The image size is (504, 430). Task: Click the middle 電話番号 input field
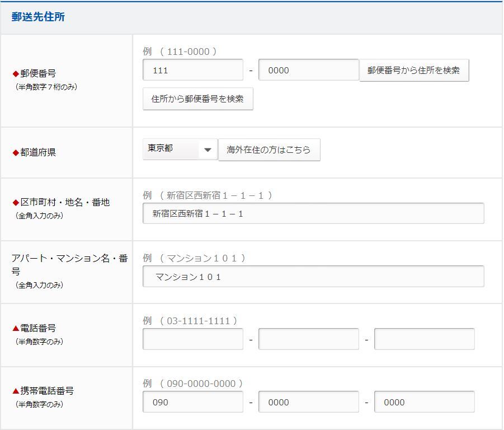tap(308, 339)
